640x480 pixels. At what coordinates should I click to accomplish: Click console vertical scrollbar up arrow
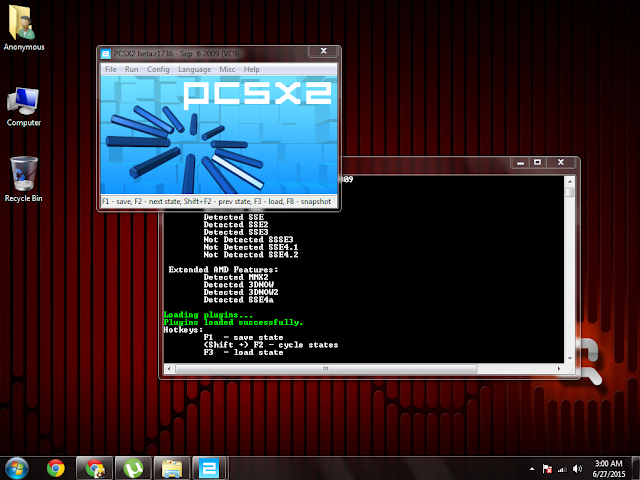click(570, 181)
